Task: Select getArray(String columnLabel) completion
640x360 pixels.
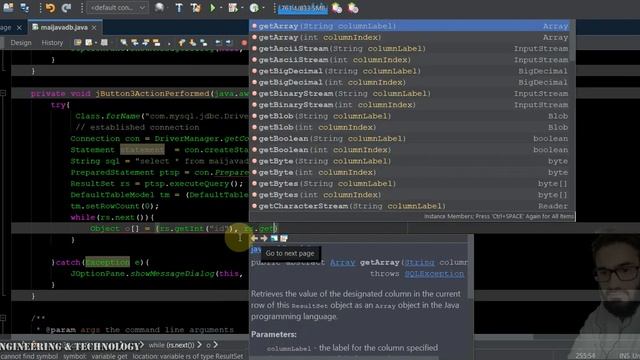Action: pyautogui.click(x=409, y=26)
